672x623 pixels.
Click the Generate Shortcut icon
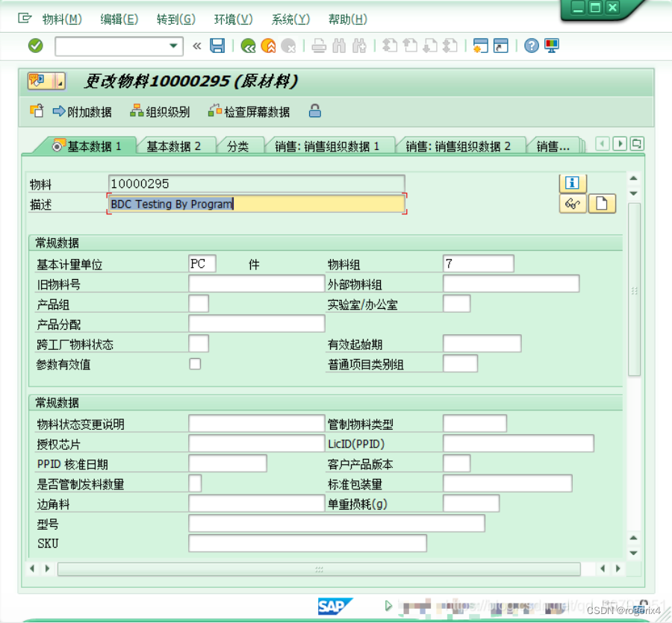tap(500, 46)
